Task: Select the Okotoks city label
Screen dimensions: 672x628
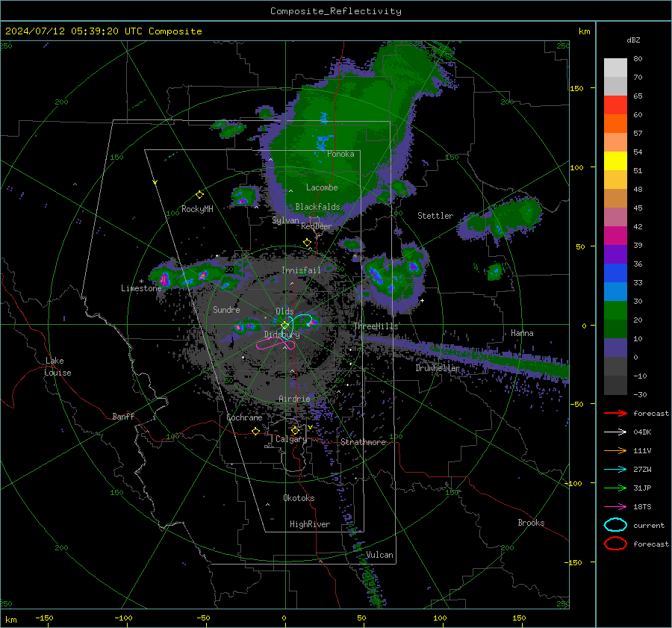Action: coord(299,498)
